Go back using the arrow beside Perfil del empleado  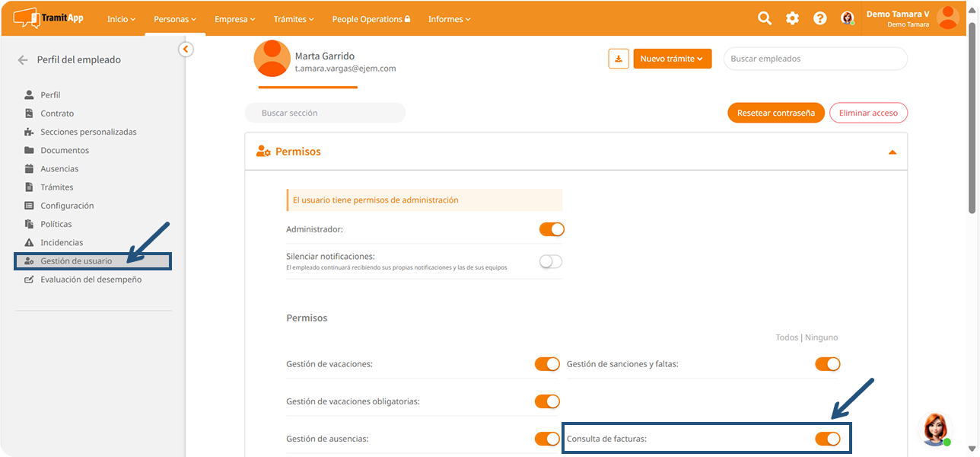(x=23, y=59)
